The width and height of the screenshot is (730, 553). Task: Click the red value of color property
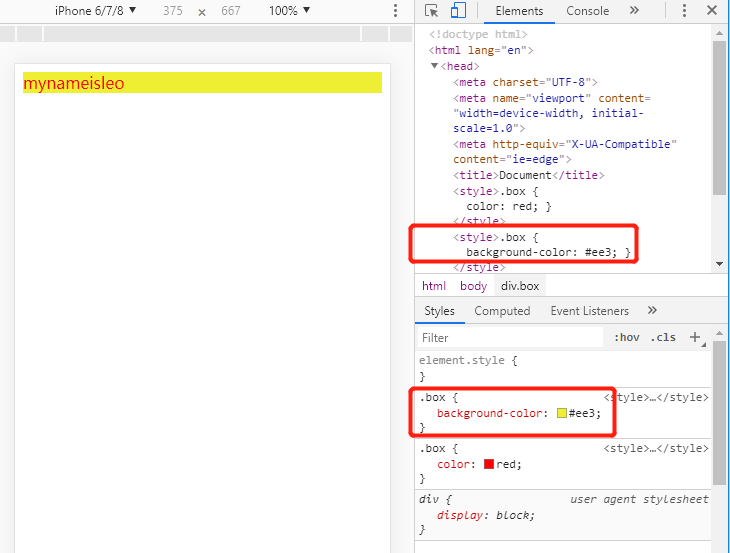click(508, 464)
